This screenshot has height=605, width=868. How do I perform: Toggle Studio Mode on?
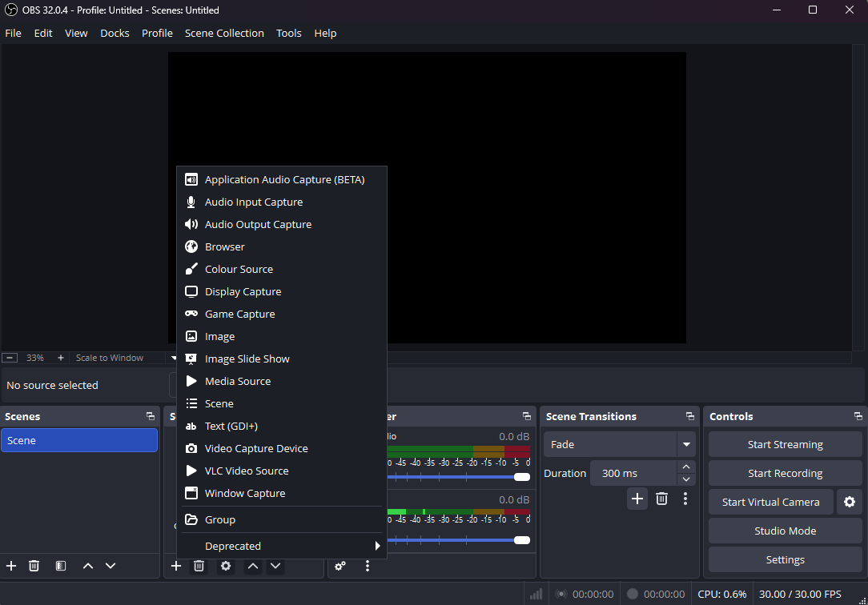pyautogui.click(x=785, y=531)
